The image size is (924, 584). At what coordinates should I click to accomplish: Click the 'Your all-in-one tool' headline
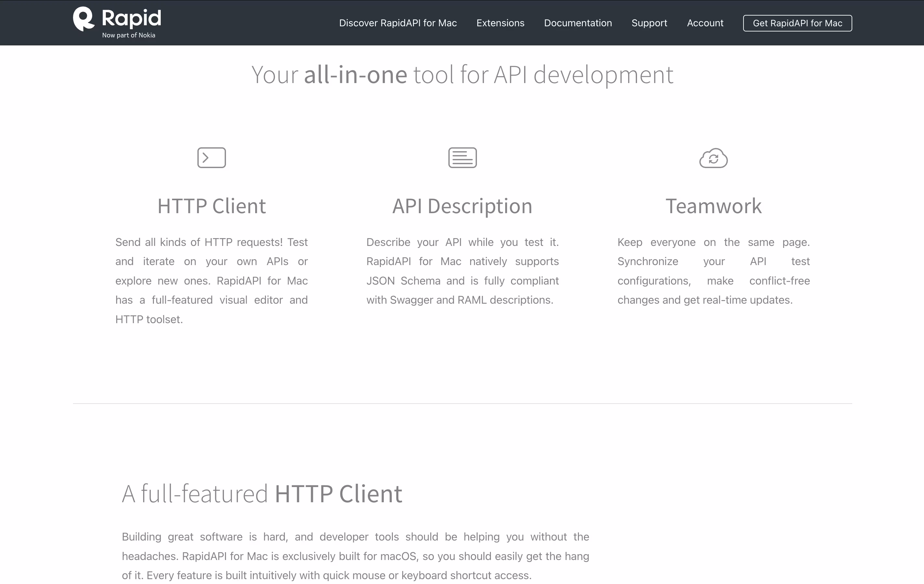[x=462, y=74]
